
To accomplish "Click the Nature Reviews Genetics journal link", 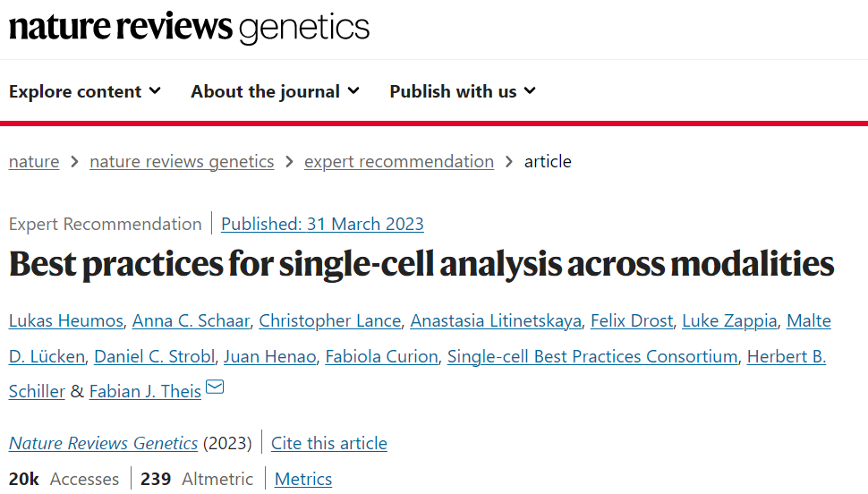I will point(103,443).
